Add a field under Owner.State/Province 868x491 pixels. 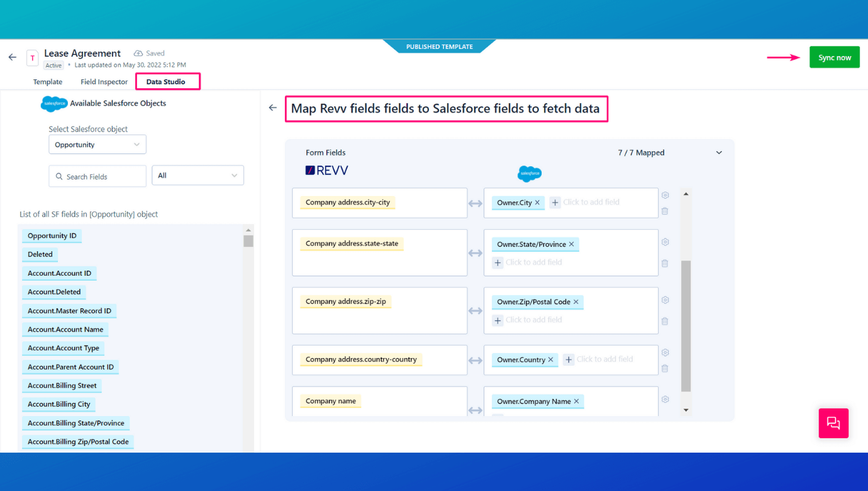coord(498,262)
